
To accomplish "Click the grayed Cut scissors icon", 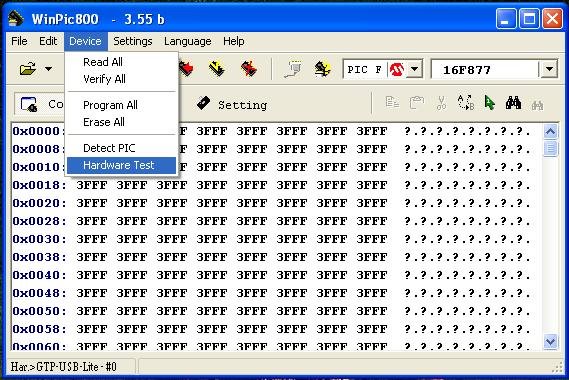I will (x=441, y=103).
